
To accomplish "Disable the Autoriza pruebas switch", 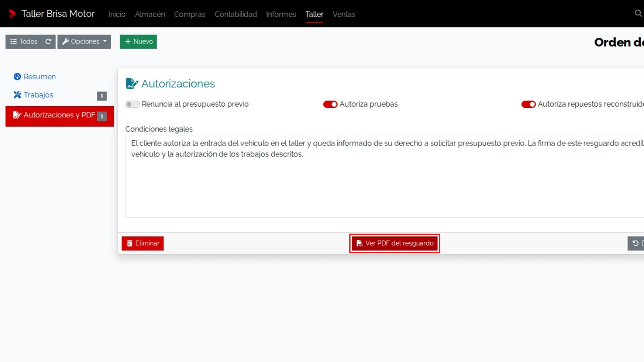I will click(330, 104).
